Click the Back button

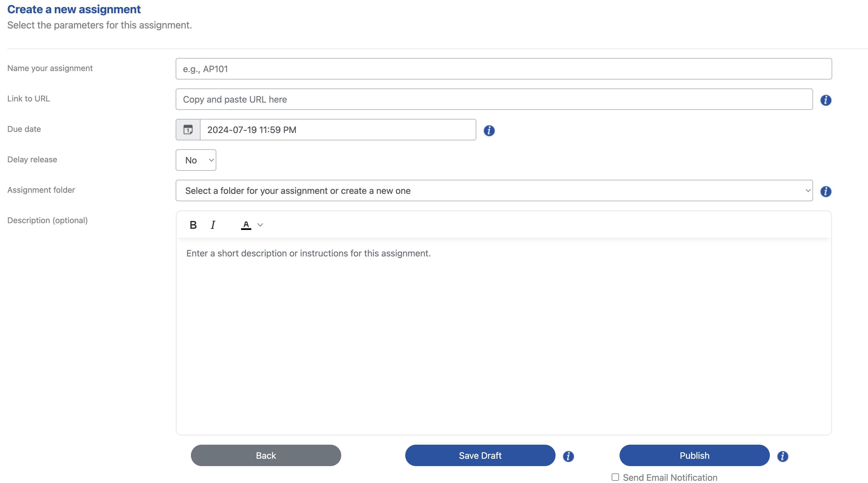click(266, 455)
